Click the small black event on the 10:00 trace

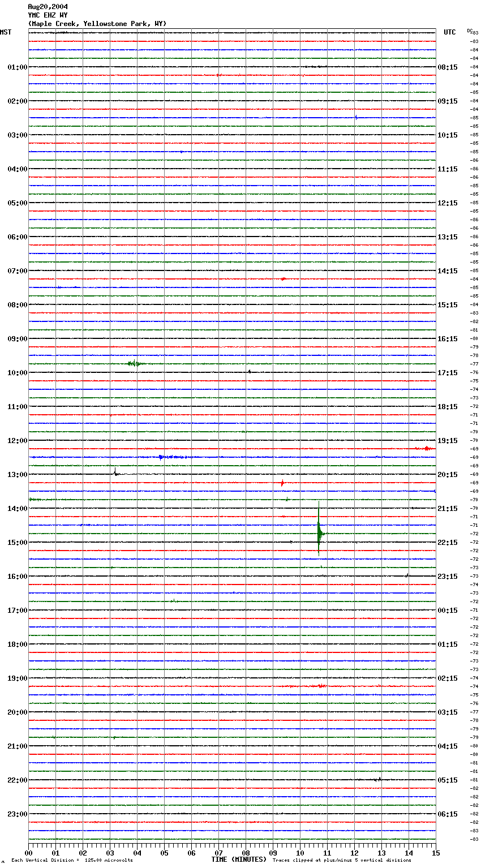(249, 372)
